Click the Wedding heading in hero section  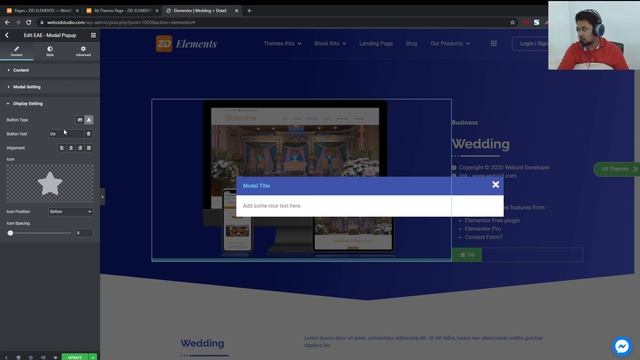pyautogui.click(x=481, y=144)
